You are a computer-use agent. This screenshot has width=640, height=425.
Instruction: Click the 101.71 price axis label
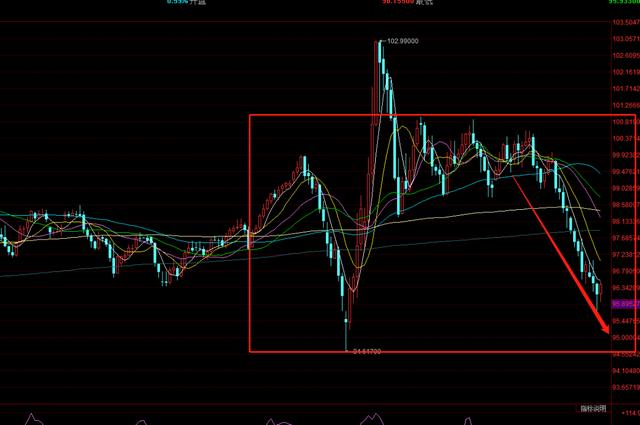pos(626,89)
